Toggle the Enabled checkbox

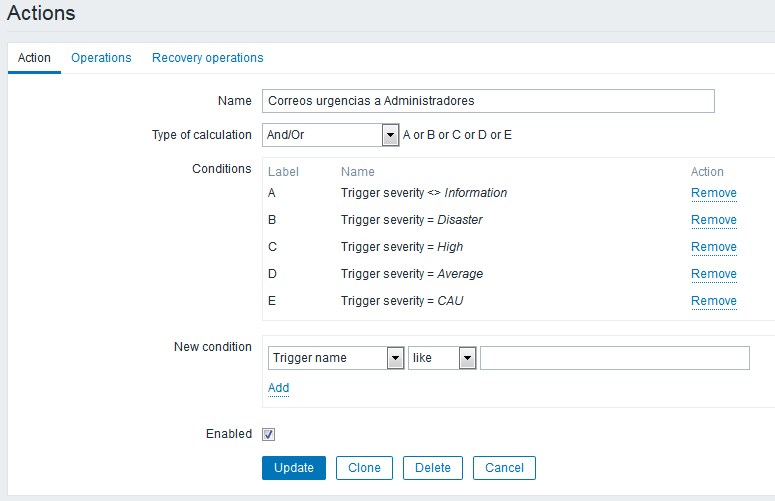[x=268, y=434]
